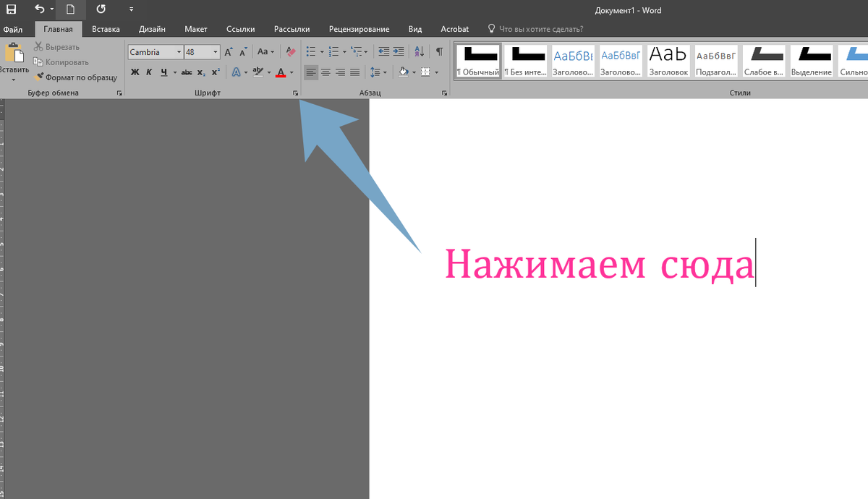Viewport: 868px width, 499px height.
Task: Apply the Заголовок style from Стили gallery
Action: (x=667, y=60)
